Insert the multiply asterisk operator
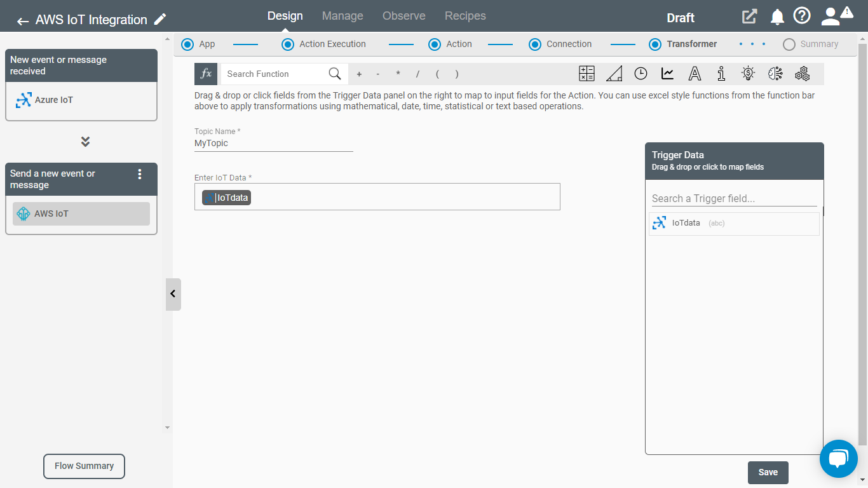Viewport: 868px width, 488px height. click(398, 74)
